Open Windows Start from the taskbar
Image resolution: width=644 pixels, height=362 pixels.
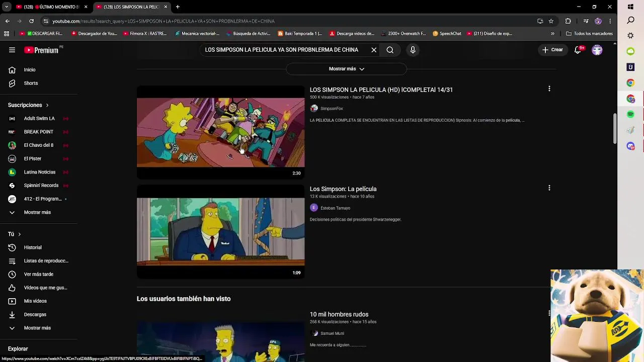click(630, 7)
